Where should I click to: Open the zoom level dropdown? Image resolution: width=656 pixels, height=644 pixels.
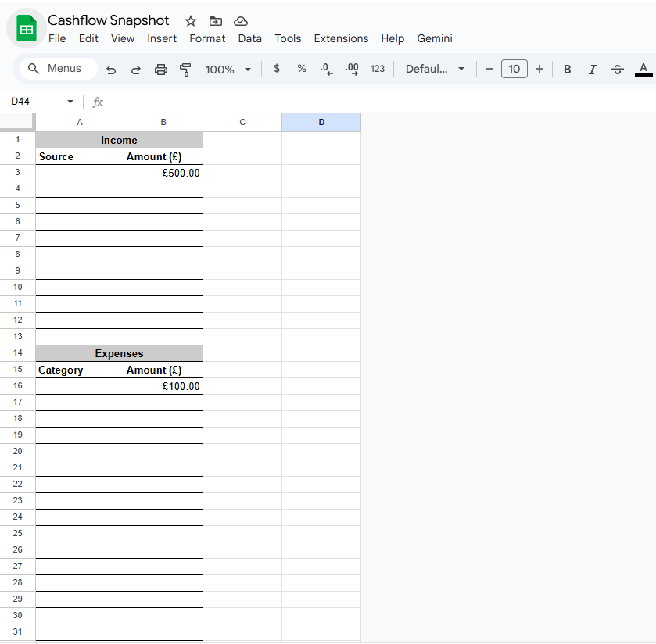228,70
